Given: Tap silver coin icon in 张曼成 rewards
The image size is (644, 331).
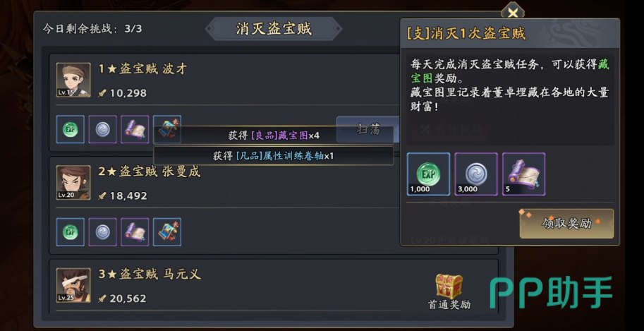Looking at the screenshot, I should click(103, 232).
